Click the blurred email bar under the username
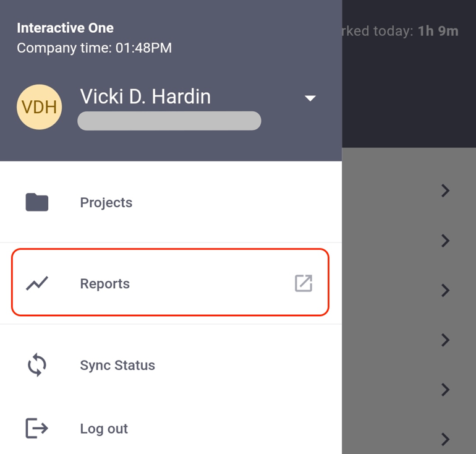Screen dimensions: 476x454 click(x=169, y=121)
